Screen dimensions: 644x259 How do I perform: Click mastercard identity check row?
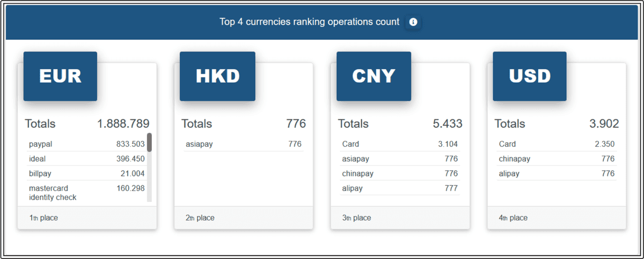[x=86, y=192]
